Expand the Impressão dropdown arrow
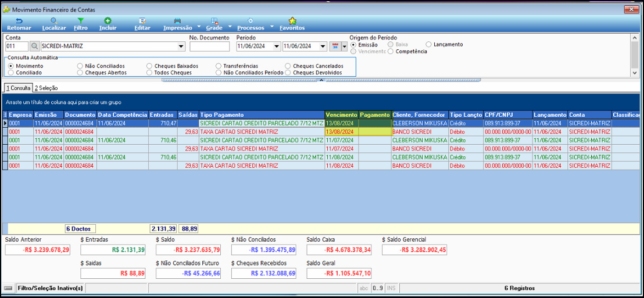The height and width of the screenshot is (298, 644). 199,27
